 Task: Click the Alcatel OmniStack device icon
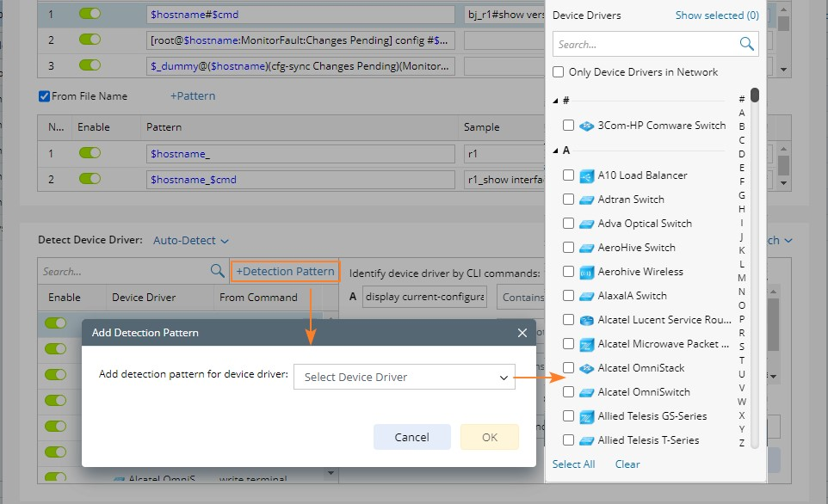click(x=587, y=368)
